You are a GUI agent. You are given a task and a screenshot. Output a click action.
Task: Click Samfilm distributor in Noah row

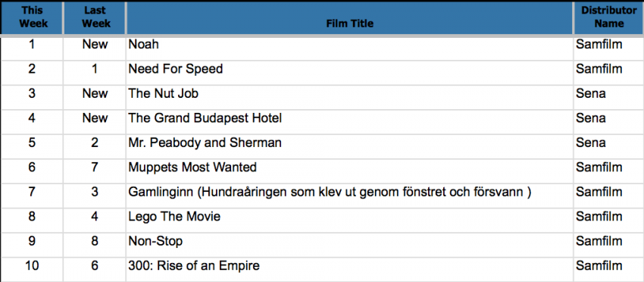[x=599, y=45]
